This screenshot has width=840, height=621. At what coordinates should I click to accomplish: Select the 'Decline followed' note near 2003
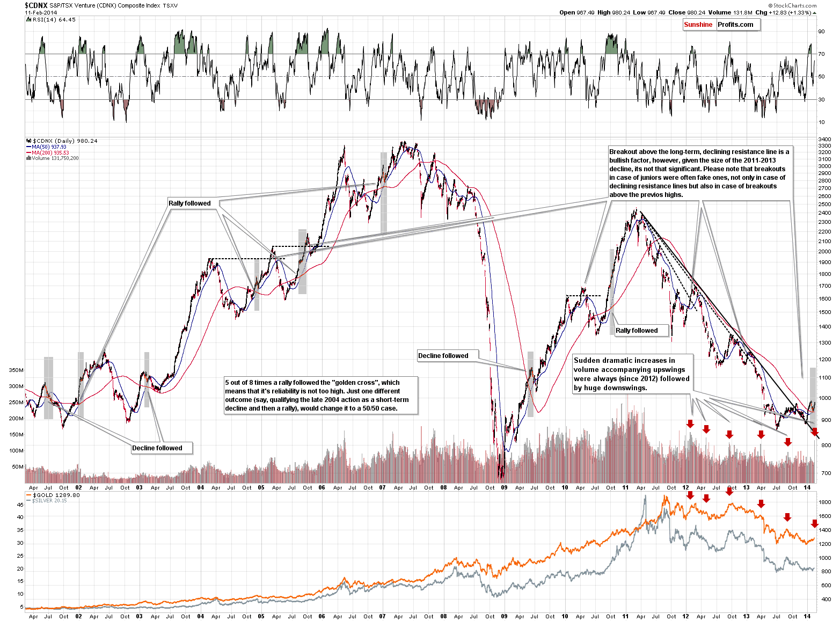(162, 448)
